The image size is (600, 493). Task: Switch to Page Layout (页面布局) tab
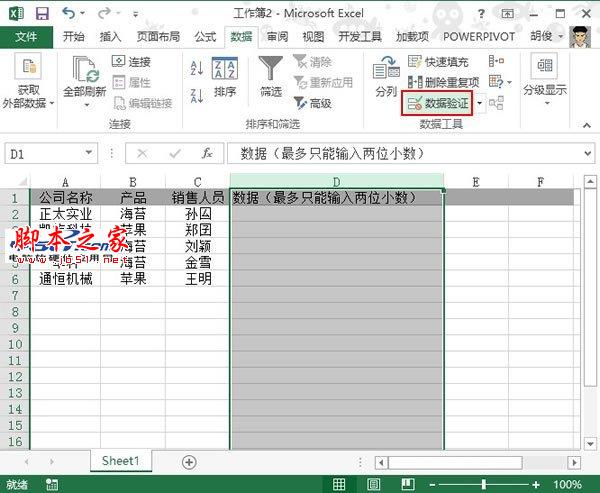(158, 37)
